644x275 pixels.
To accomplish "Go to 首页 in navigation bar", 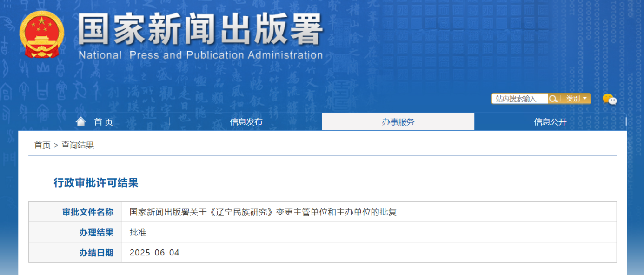I will coord(103,122).
